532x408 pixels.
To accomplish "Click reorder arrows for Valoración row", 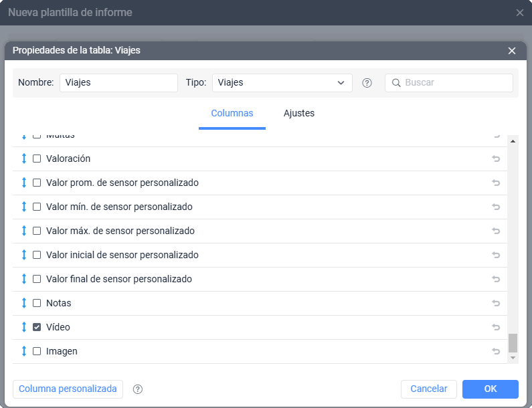I will pos(24,159).
